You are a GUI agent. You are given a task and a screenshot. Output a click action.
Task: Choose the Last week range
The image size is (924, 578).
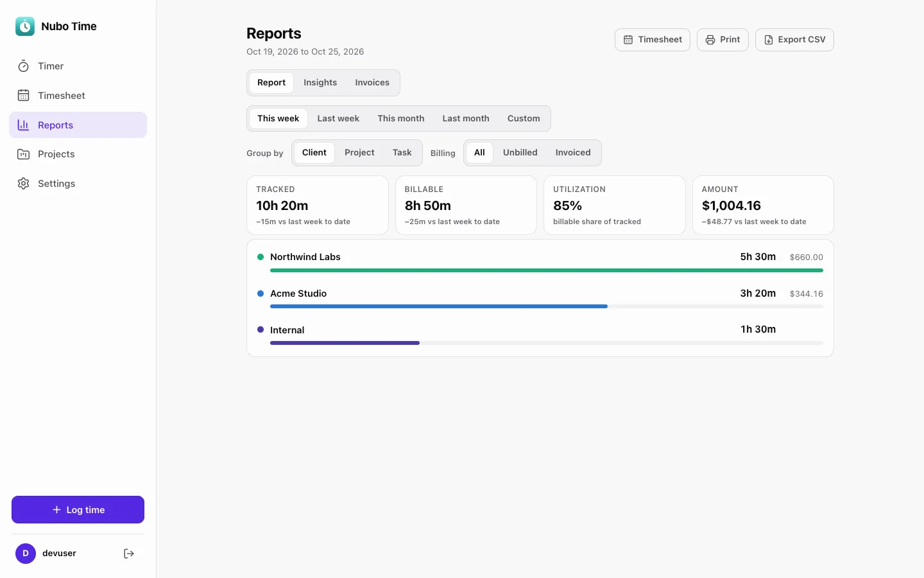pos(338,119)
